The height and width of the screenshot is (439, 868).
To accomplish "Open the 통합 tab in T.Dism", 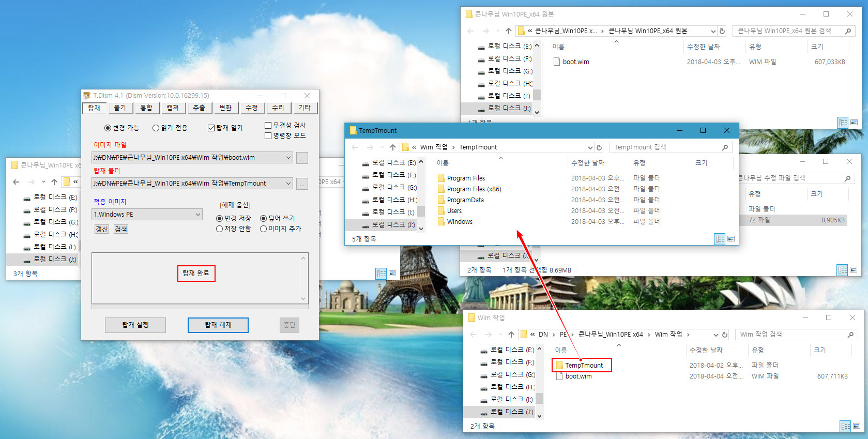I will [x=146, y=108].
